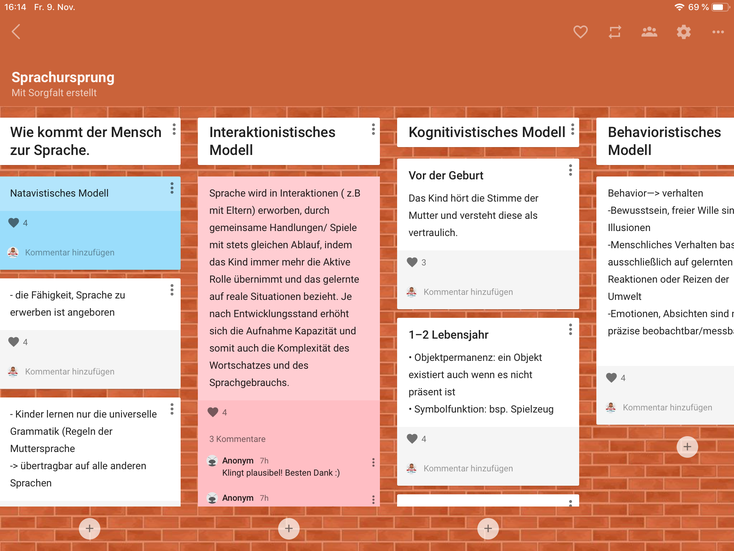Add a post under Interaktionistisches Modell column

click(289, 529)
